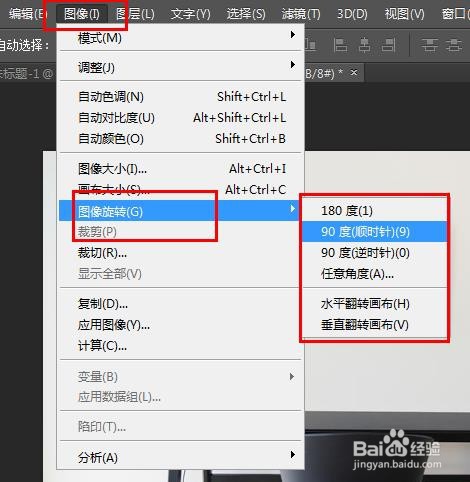Screen dimensions: 470x482
Task: Choose 自动颜色(O)
Action: coord(180,139)
